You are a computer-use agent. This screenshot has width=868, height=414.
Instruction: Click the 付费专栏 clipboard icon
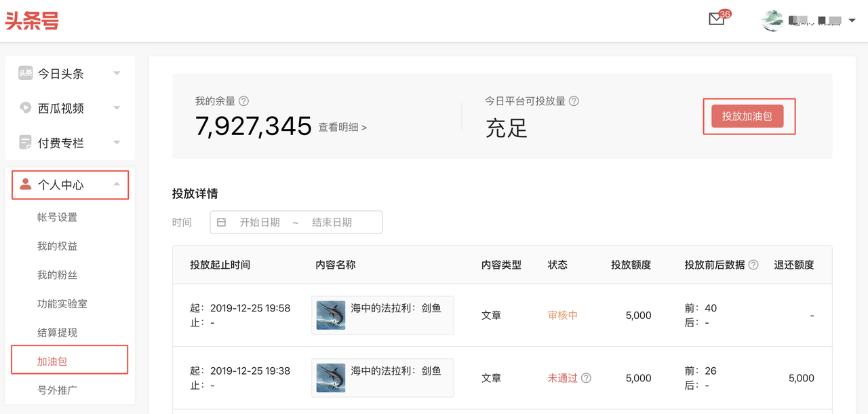tap(25, 142)
